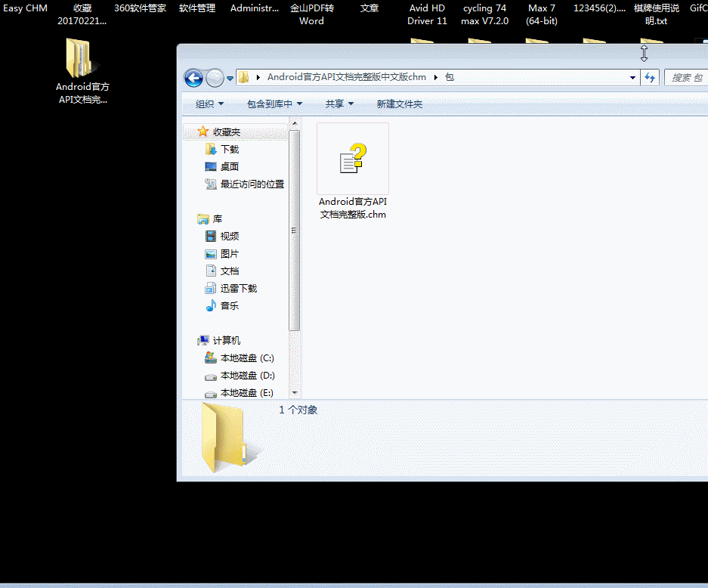
Task: Open the 图片 library
Action: [x=230, y=254]
